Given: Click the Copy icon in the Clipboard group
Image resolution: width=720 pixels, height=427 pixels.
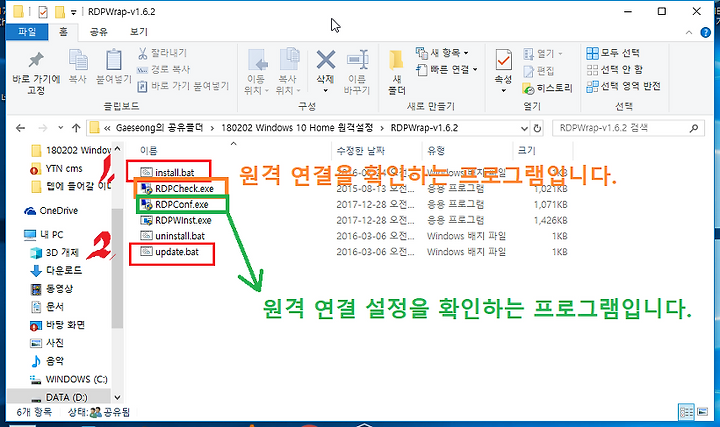Looking at the screenshot, I should [78, 60].
